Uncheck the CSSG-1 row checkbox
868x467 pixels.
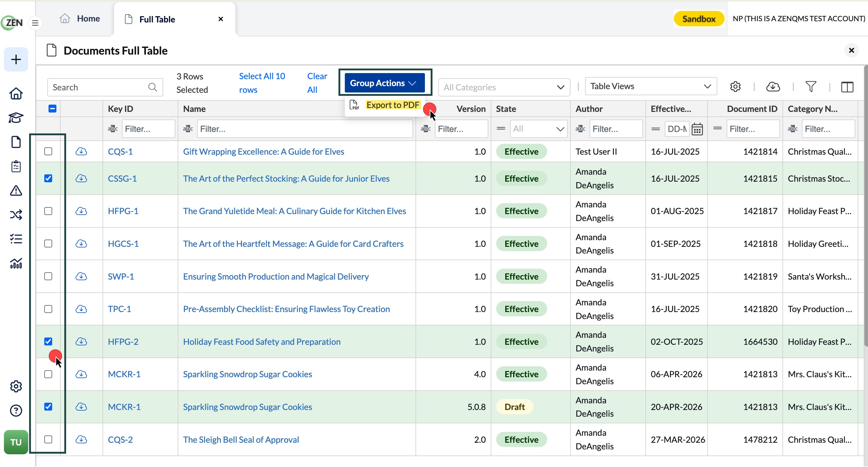click(x=48, y=179)
